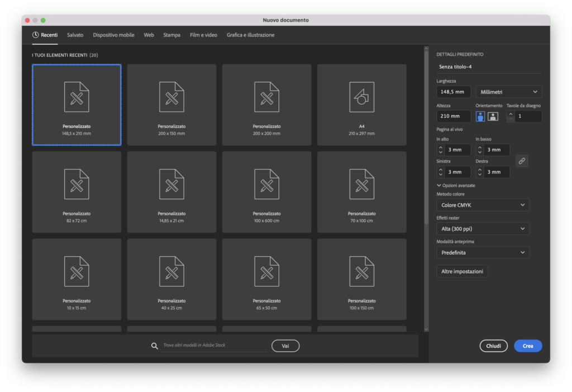Open the Colore CMYK color mode dropdown
Viewport: 572px width, 392px height.
click(x=483, y=205)
